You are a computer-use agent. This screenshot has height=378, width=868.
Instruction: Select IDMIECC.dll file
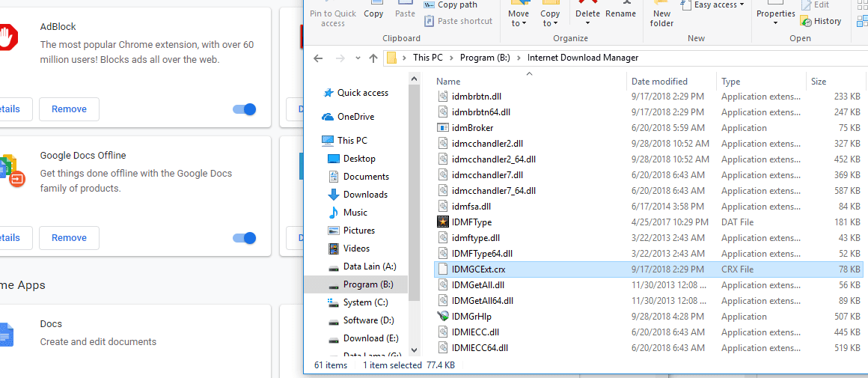[648, 332]
